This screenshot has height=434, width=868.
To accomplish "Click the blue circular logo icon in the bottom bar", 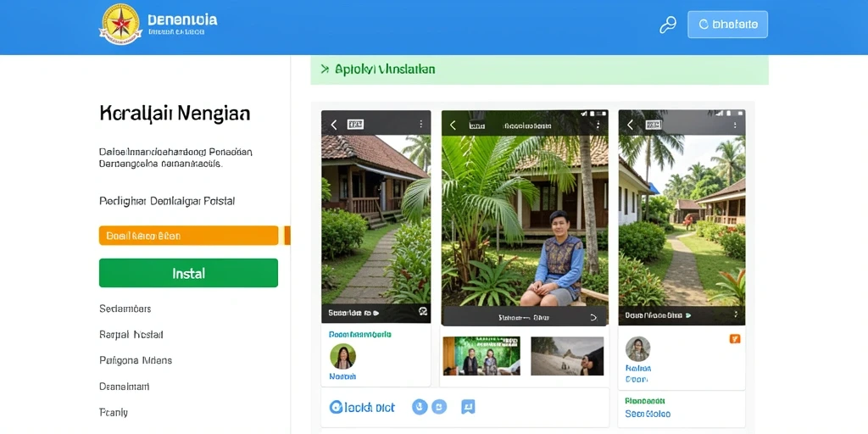I will point(336,408).
